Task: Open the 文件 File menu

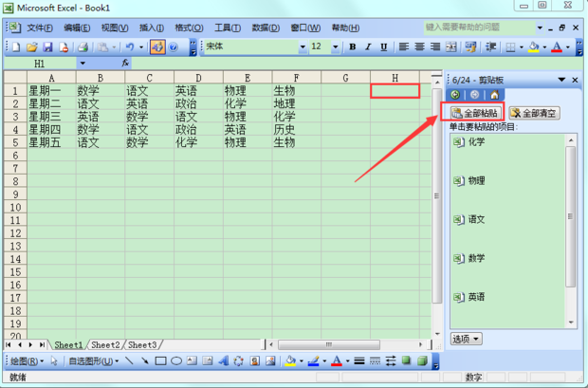Action: click(x=40, y=28)
